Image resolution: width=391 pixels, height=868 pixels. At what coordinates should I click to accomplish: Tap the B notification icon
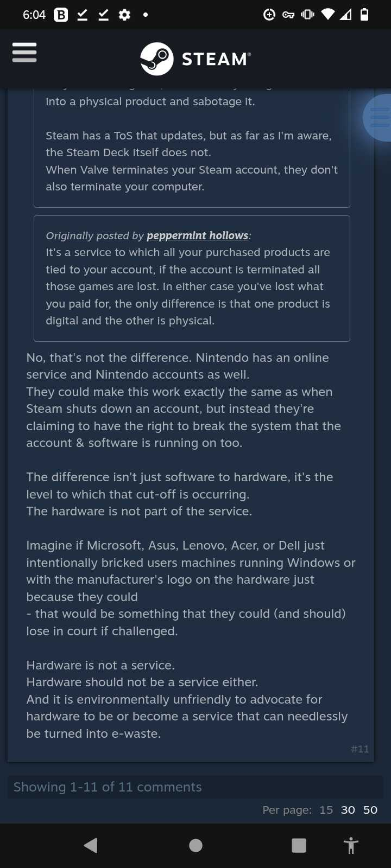(x=61, y=15)
